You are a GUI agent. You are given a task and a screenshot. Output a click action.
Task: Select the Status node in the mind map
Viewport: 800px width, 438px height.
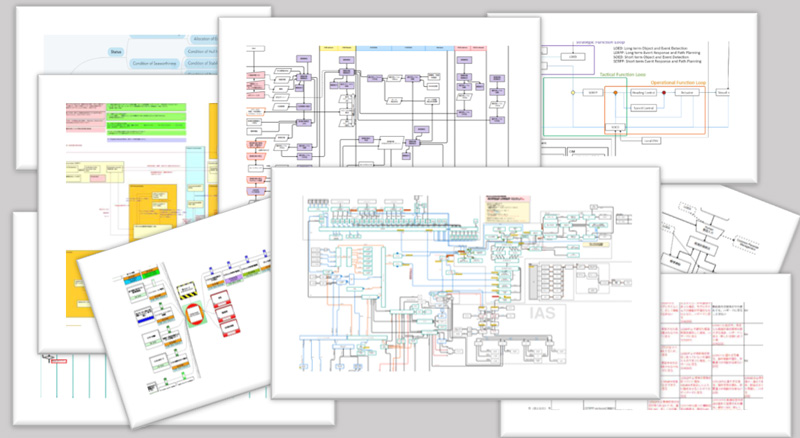(116, 52)
